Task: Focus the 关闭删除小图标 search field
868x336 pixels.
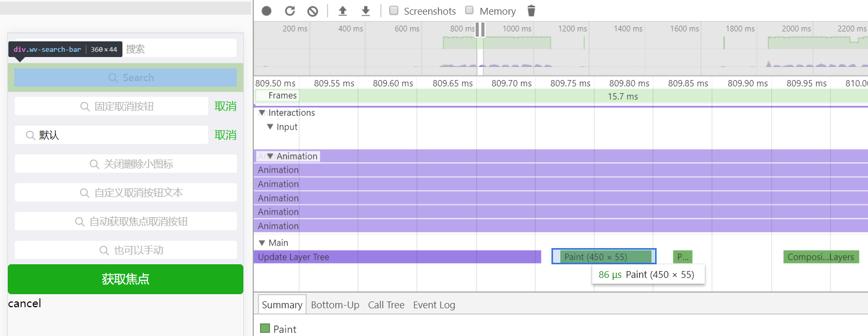Action: (x=126, y=164)
